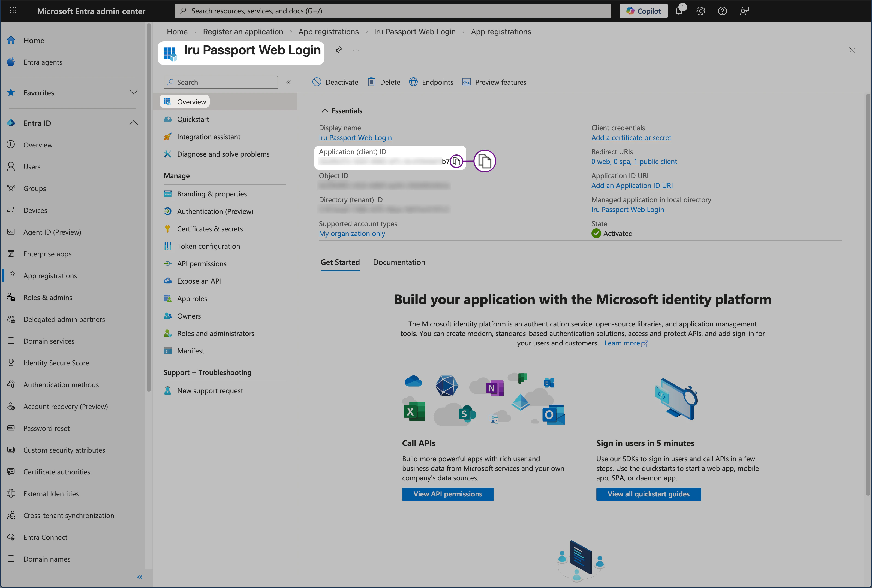Image resolution: width=872 pixels, height=588 pixels.
Task: Open Copilot from the top bar
Action: point(644,11)
